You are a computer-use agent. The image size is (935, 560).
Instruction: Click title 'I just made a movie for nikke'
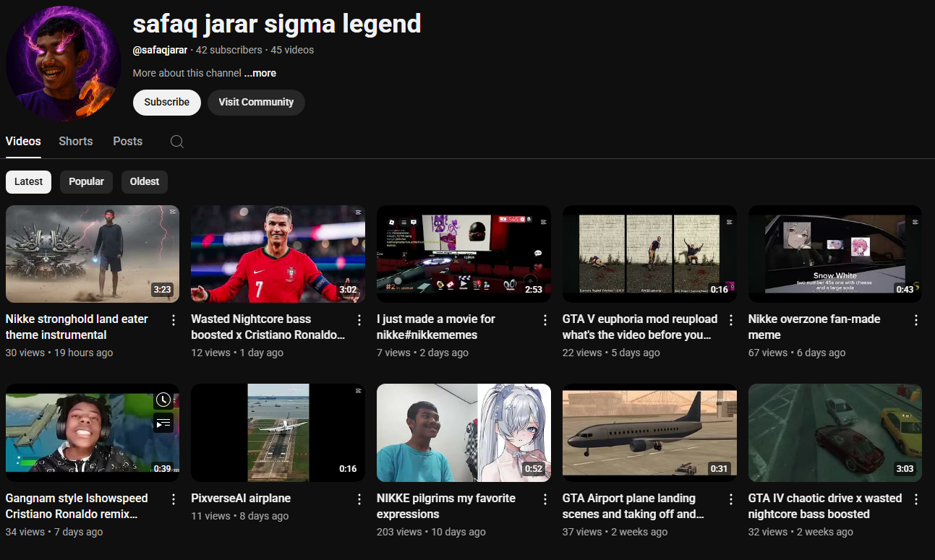pyautogui.click(x=436, y=327)
